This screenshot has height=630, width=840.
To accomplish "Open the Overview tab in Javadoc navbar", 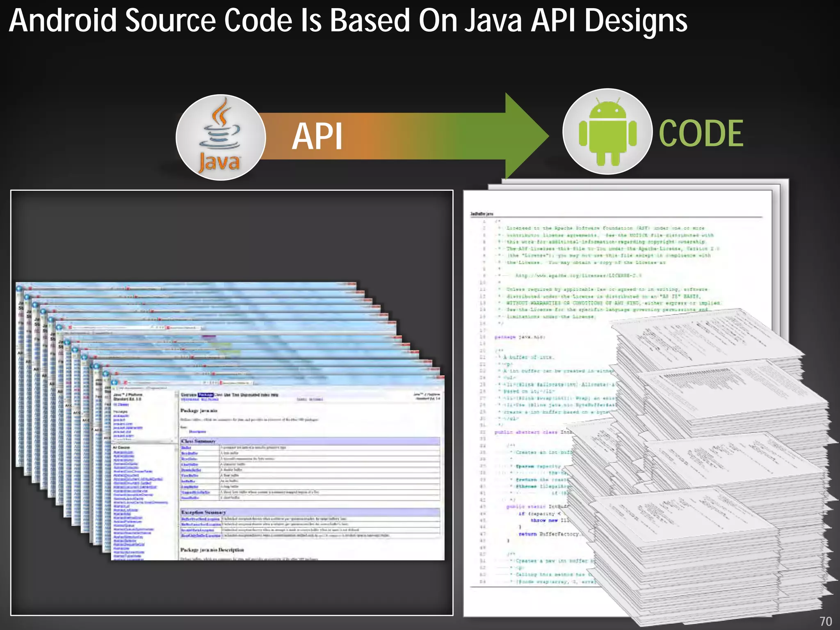I will (x=189, y=395).
